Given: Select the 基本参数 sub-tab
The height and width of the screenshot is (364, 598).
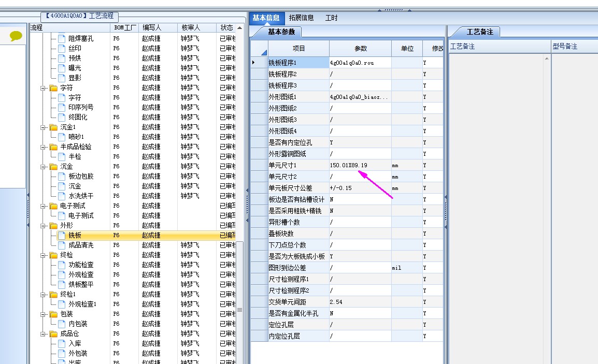Looking at the screenshot, I should pos(281,32).
